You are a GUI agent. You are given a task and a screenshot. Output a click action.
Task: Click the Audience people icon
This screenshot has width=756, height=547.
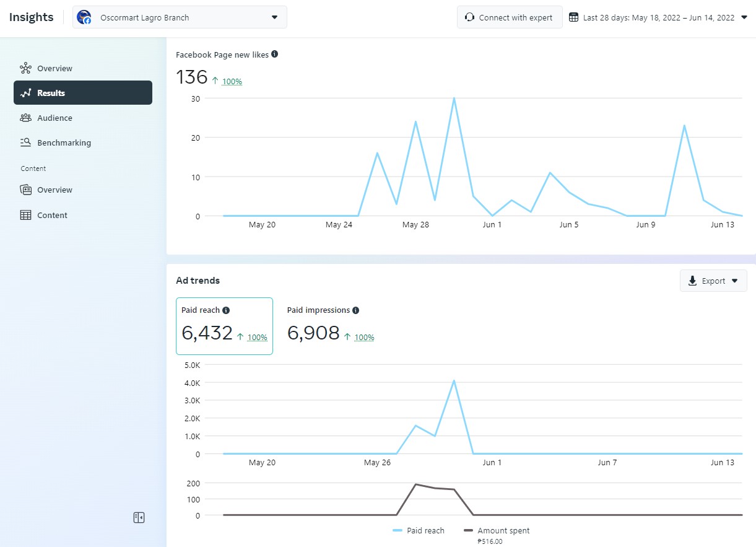pyautogui.click(x=25, y=118)
